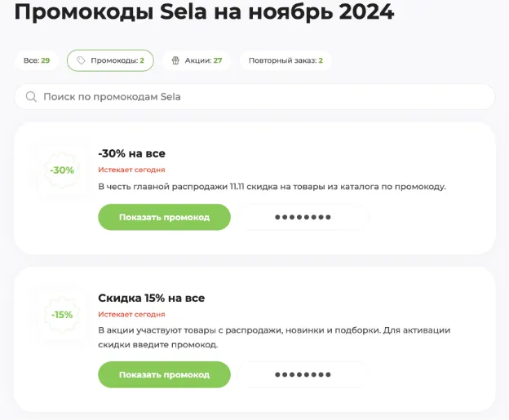The image size is (509, 420).
Task: Open the Скидка 15% на все title
Action: click(x=151, y=298)
